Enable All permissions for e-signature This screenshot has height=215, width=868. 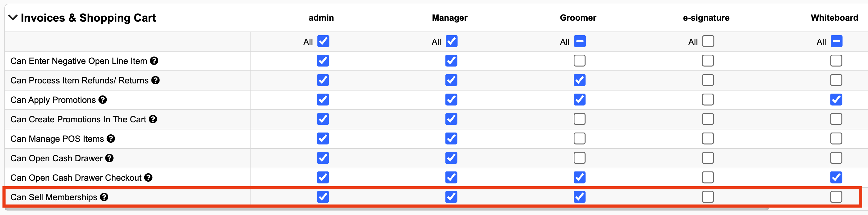click(x=708, y=41)
